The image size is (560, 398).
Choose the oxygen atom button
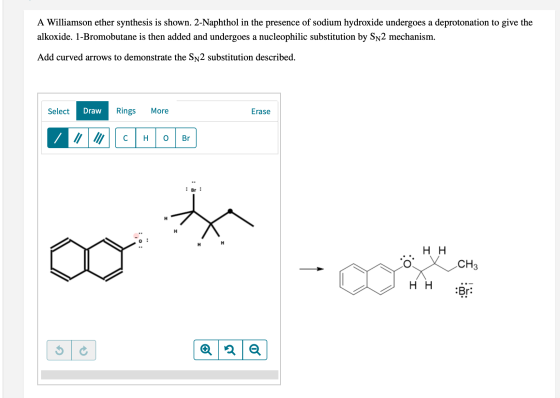click(166, 138)
